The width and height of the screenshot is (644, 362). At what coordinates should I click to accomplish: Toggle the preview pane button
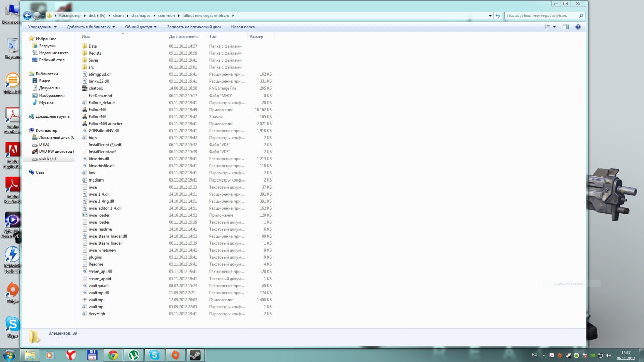(566, 27)
